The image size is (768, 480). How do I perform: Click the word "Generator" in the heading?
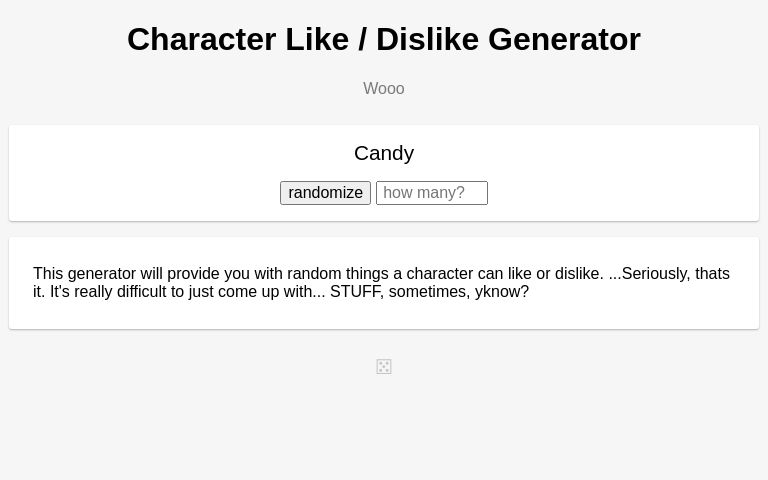tap(564, 39)
